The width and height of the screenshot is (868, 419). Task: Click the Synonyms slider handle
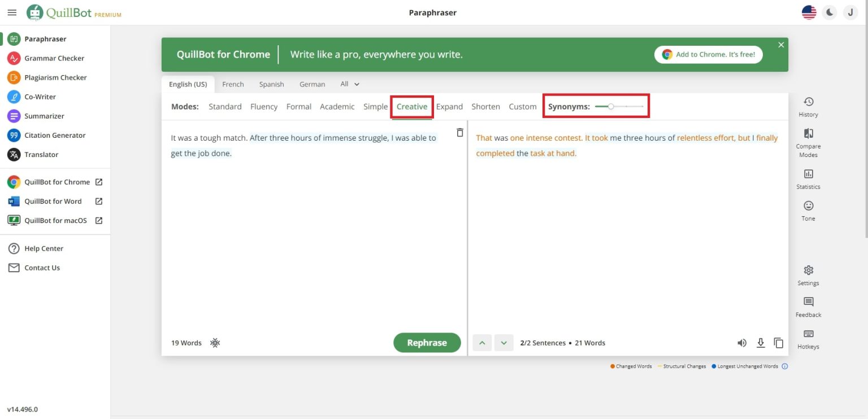611,106
